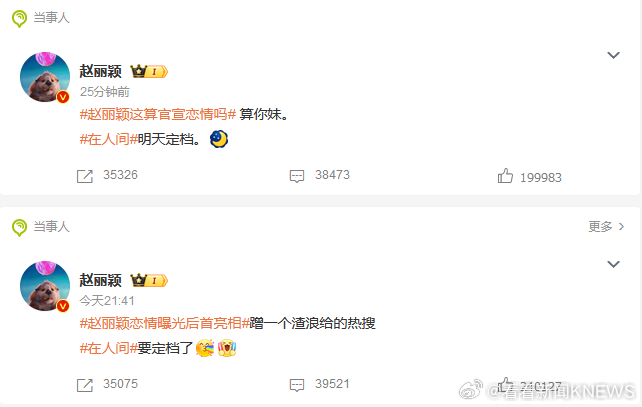Like the second post via thumbs-up icon
642x407 pixels.
point(505,384)
